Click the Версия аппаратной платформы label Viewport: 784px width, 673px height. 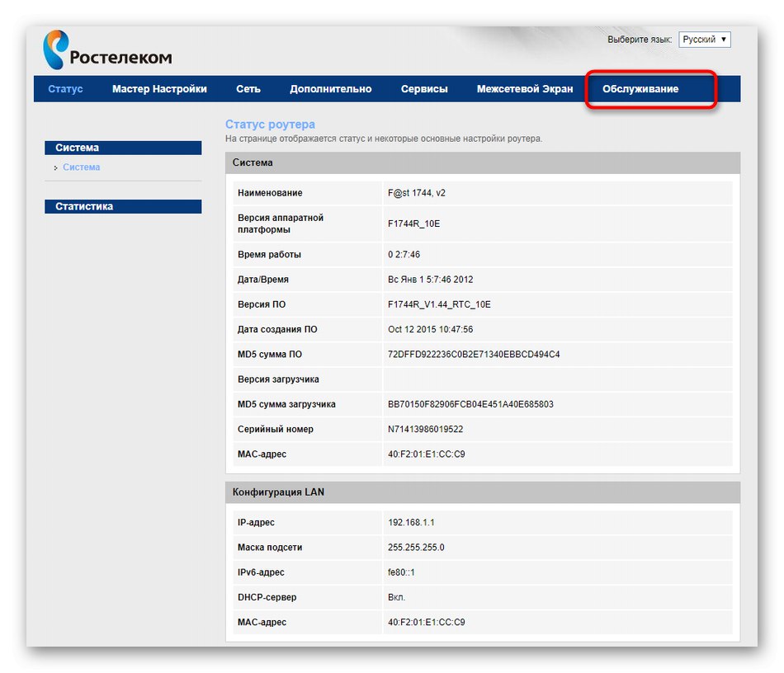click(281, 224)
